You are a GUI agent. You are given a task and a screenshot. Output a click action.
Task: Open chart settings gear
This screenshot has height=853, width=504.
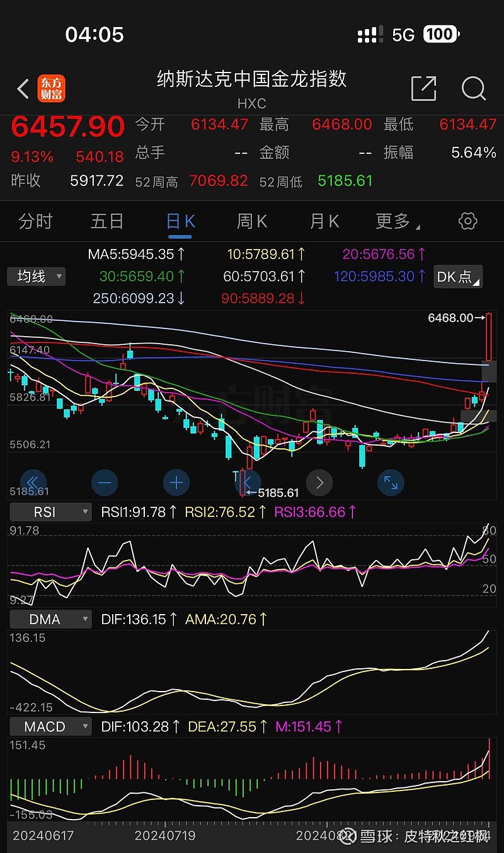(x=467, y=221)
